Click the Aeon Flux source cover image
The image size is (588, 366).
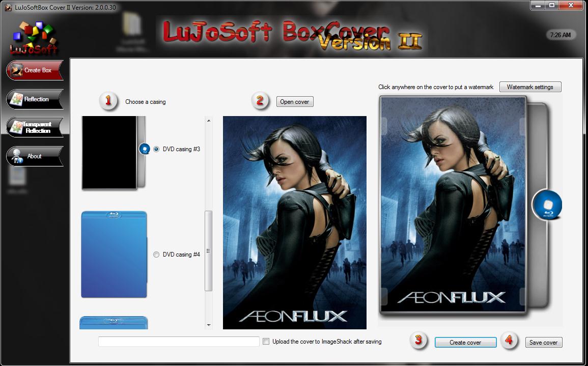295,223
